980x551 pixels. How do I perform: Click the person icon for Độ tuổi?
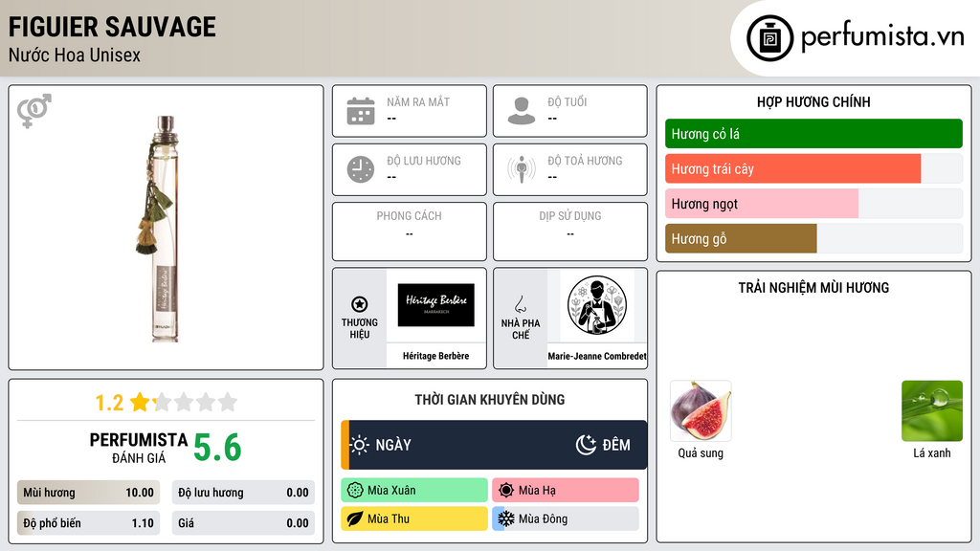click(522, 111)
